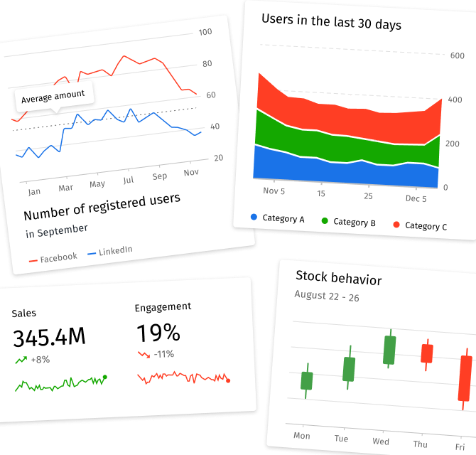Click the +8% sales change
This screenshot has height=455, width=476.
pyautogui.click(x=40, y=360)
